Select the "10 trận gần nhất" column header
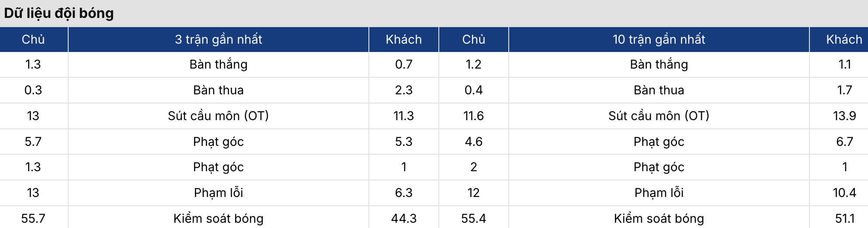 pos(659,40)
